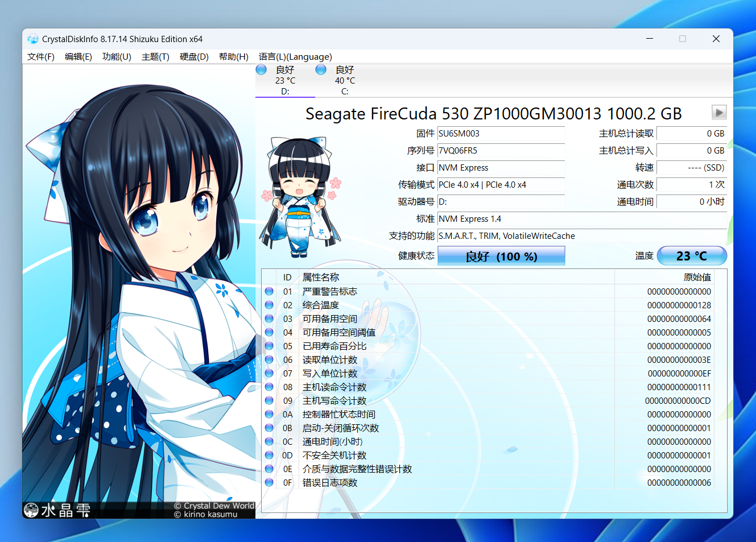The image size is (756, 542).
Task: Select the 写入单位计数 attribute row
Action: click(488, 373)
